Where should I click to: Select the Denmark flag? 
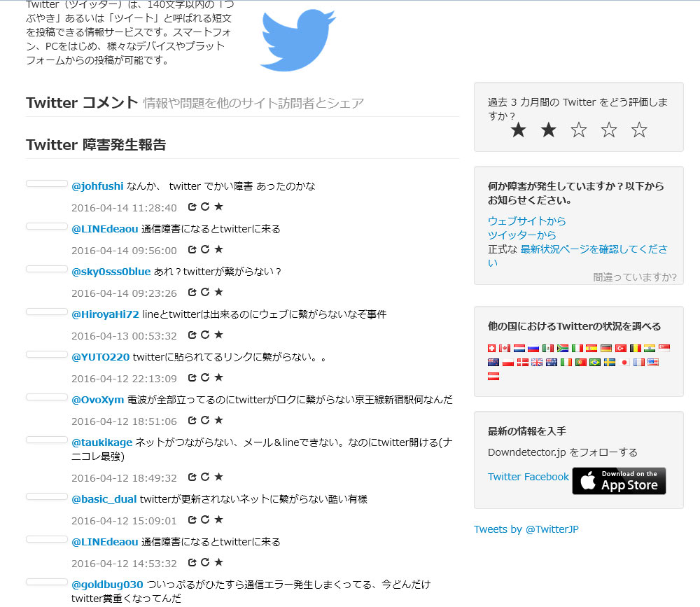523,362
